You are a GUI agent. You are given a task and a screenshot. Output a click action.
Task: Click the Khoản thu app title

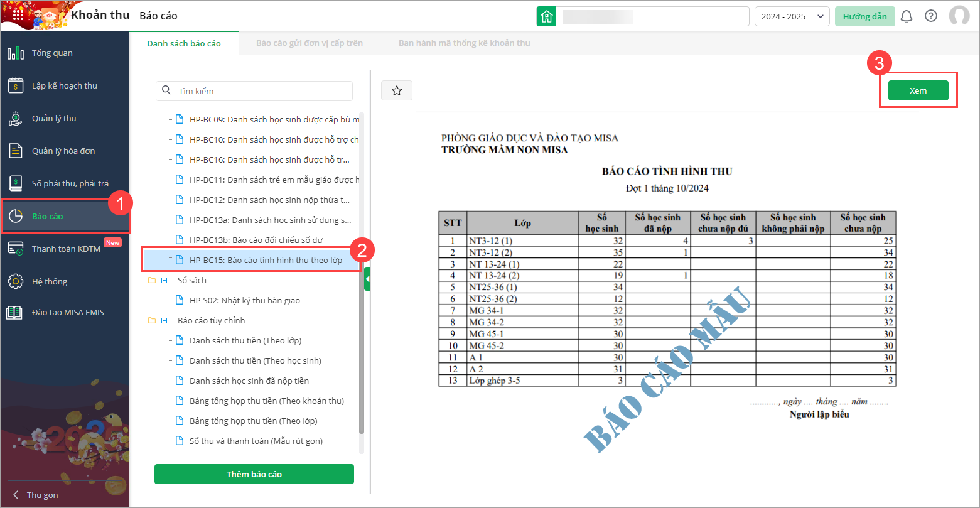tap(100, 15)
